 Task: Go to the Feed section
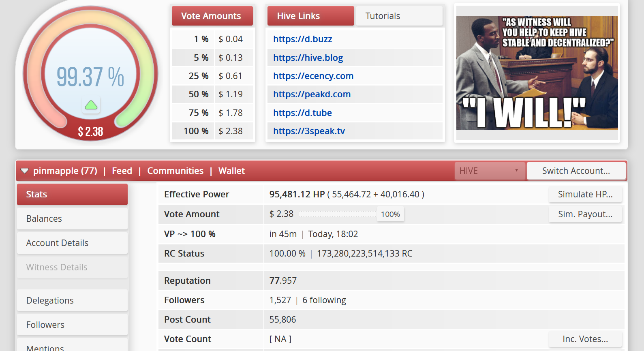[x=122, y=171]
